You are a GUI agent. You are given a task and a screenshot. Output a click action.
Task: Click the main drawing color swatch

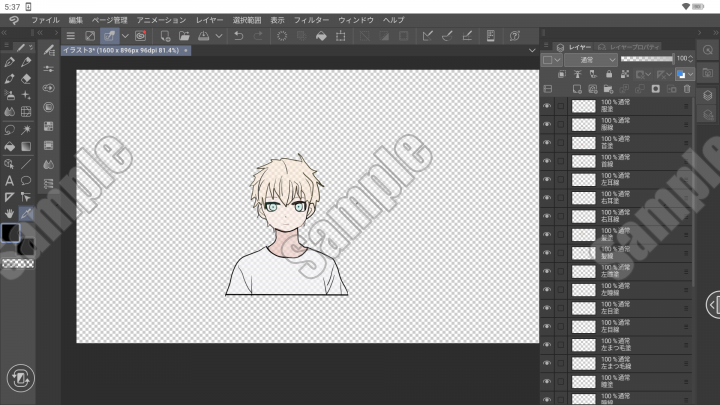(9, 232)
